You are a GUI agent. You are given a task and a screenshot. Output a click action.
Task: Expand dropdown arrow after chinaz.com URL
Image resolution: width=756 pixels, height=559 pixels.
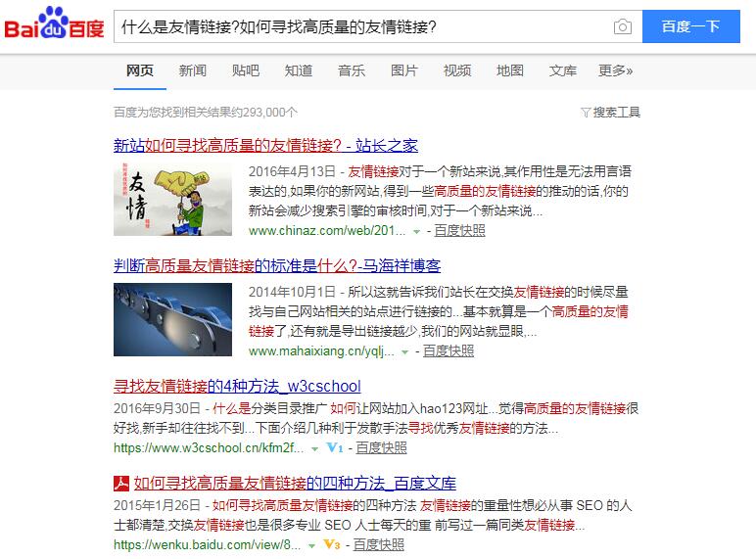[x=416, y=232]
